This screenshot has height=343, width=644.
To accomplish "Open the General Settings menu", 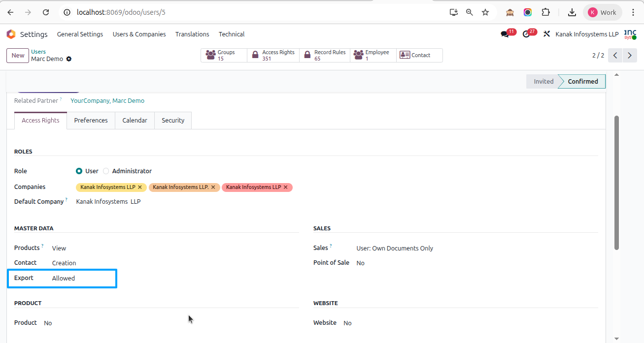I will coord(80,34).
